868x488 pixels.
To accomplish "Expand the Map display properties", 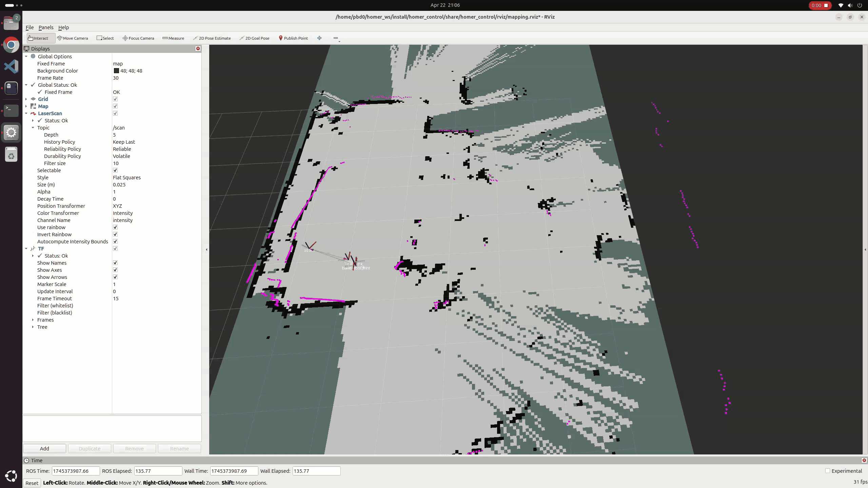I will [x=26, y=106].
